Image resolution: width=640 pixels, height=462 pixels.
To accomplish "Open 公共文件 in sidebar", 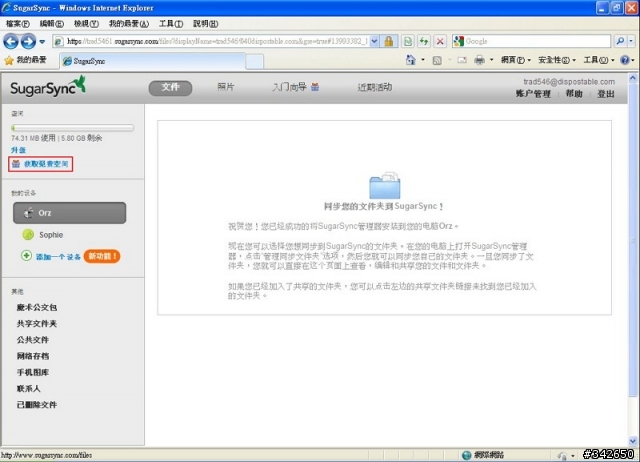I will 33,340.
